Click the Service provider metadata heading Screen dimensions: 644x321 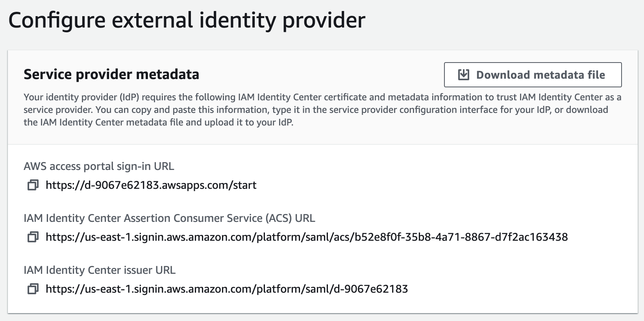pos(111,74)
